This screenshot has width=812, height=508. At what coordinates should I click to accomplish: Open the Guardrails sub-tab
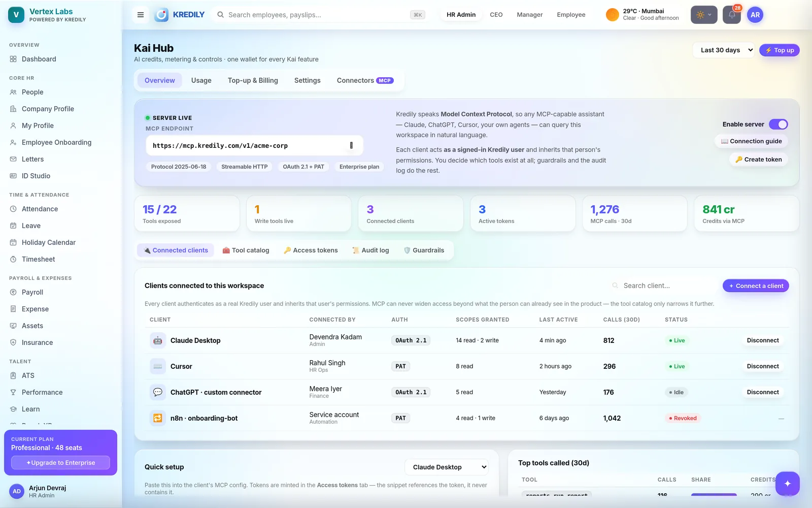[424, 250]
